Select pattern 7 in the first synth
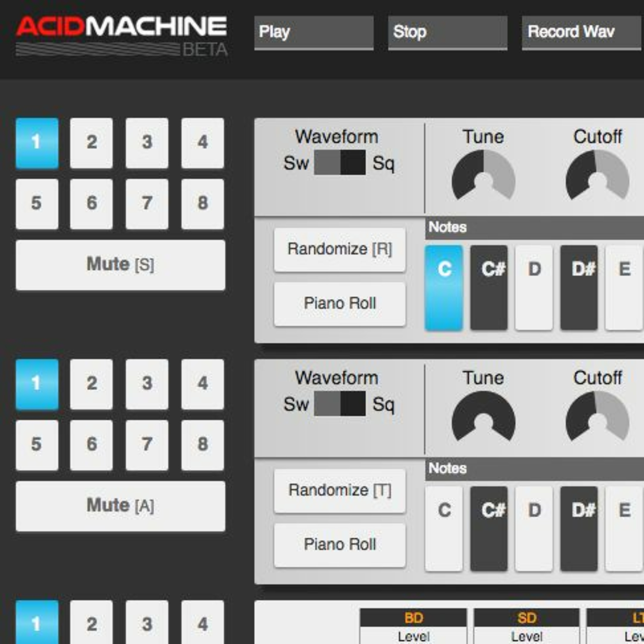The height and width of the screenshot is (644, 644). [147, 204]
